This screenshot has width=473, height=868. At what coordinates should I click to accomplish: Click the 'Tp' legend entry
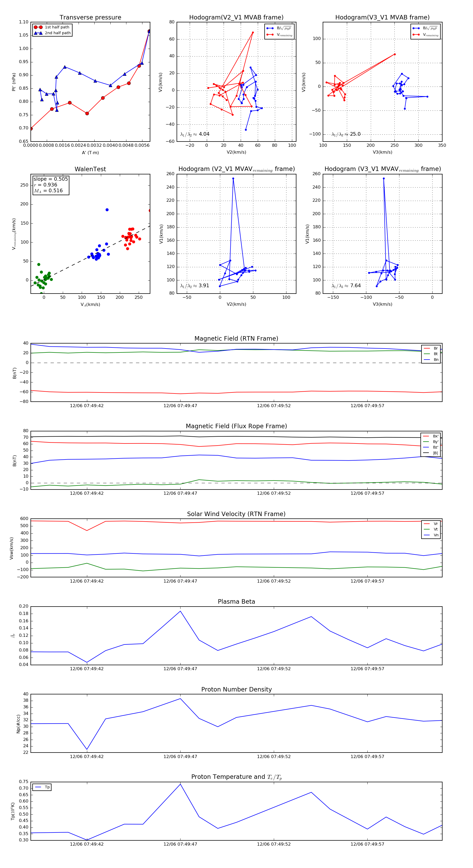click(42, 787)
